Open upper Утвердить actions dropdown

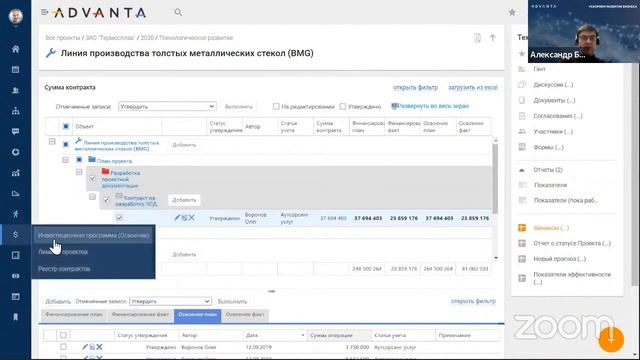coord(167,107)
